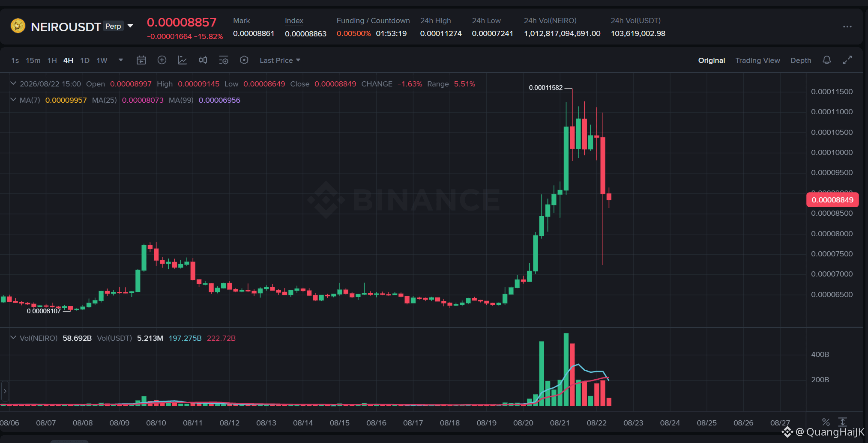
Task: Toggle percentage scale on price axis
Action: pyautogui.click(x=826, y=422)
